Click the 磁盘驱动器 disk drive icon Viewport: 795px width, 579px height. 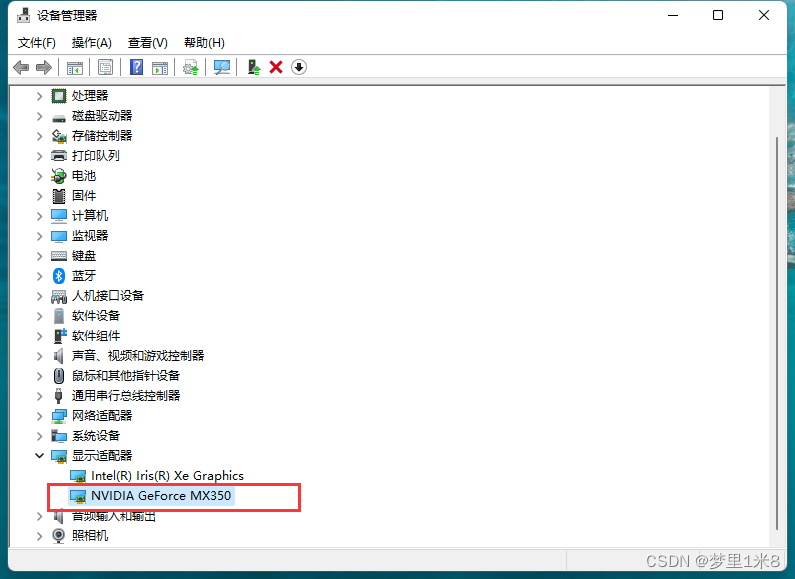pyautogui.click(x=59, y=118)
